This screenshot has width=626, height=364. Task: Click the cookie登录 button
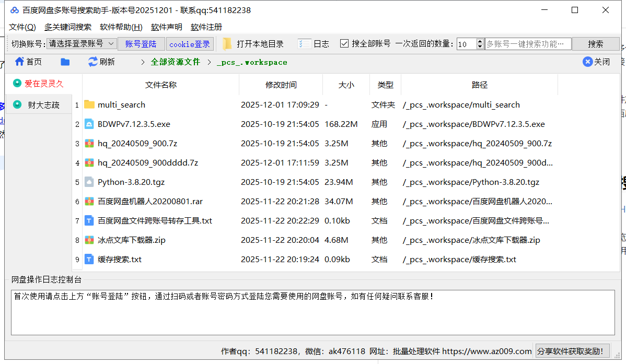(189, 44)
